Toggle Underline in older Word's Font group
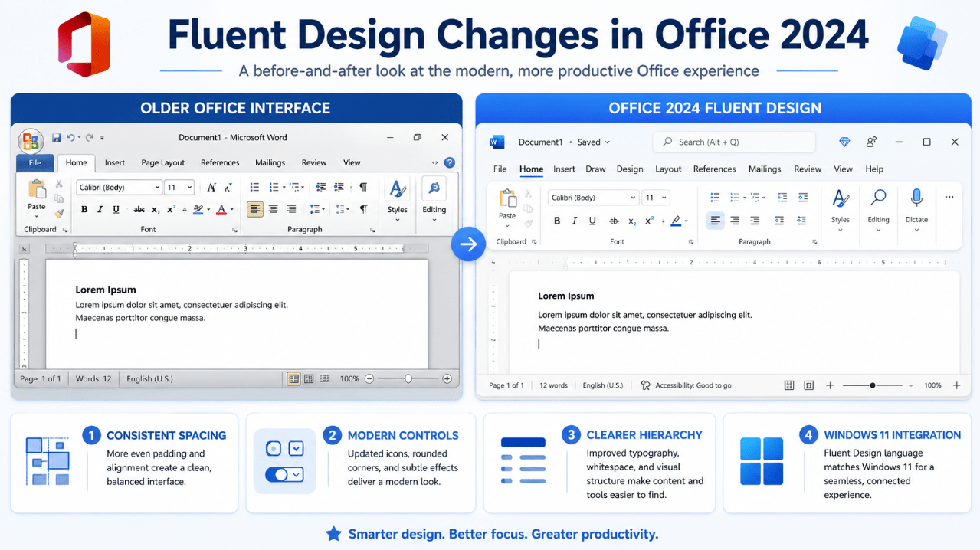Viewport: 980px width, 550px height. [116, 209]
